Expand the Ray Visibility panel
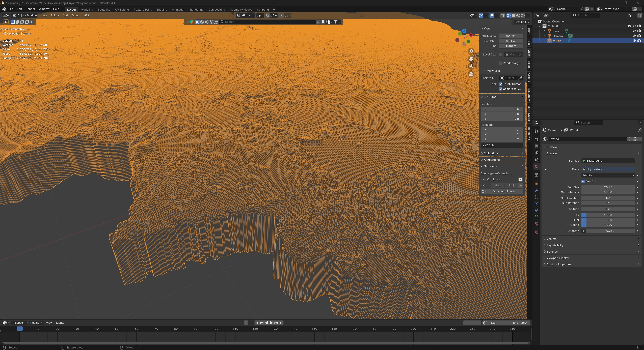644x350 pixels. point(555,245)
